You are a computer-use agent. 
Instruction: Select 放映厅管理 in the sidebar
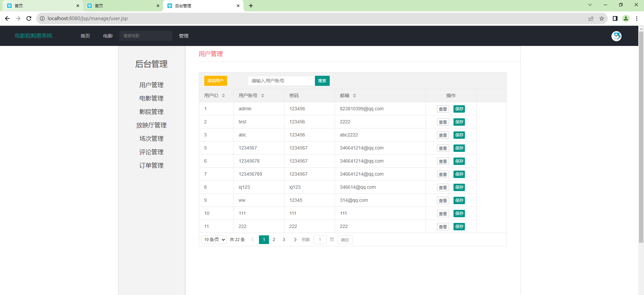pos(152,125)
